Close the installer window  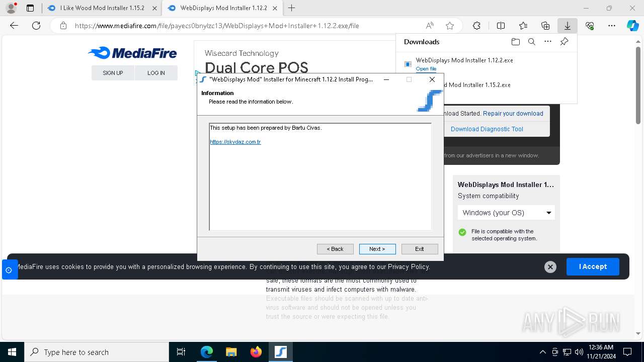point(432,79)
